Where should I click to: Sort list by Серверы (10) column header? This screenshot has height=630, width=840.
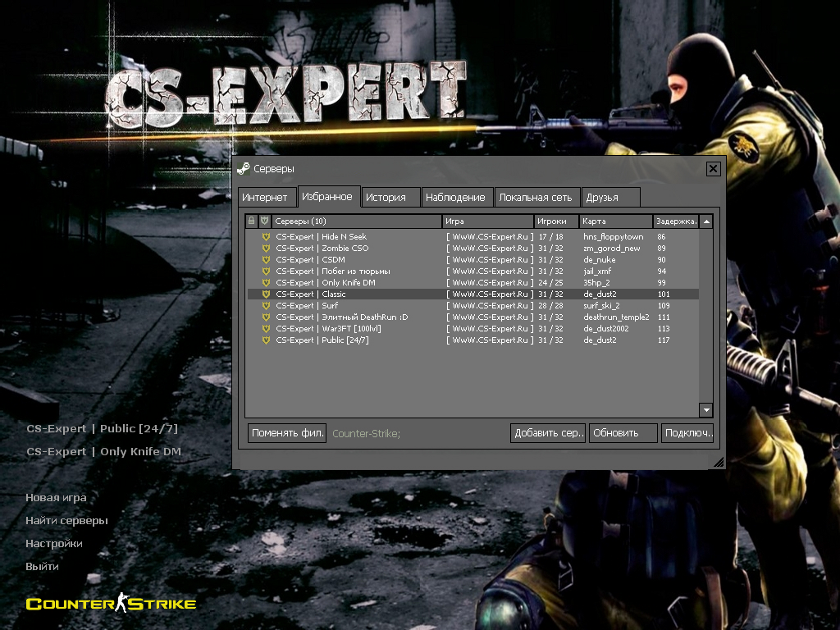tap(357, 221)
